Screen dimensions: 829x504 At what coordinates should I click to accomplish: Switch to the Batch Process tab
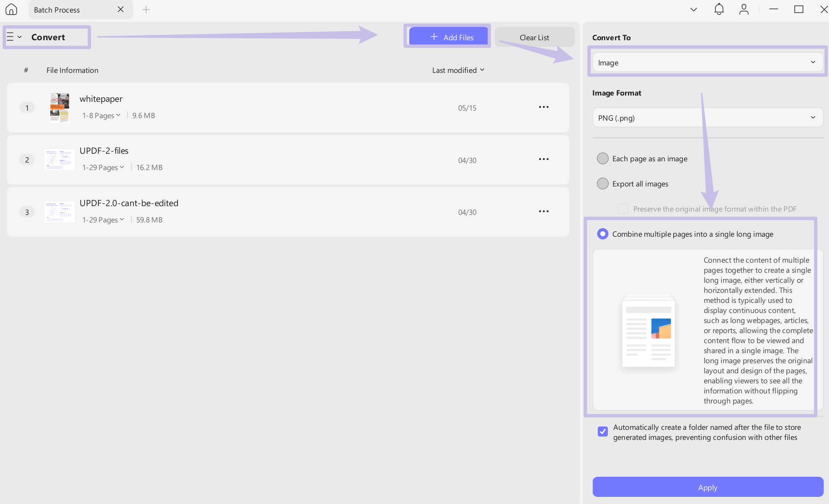[x=57, y=10]
